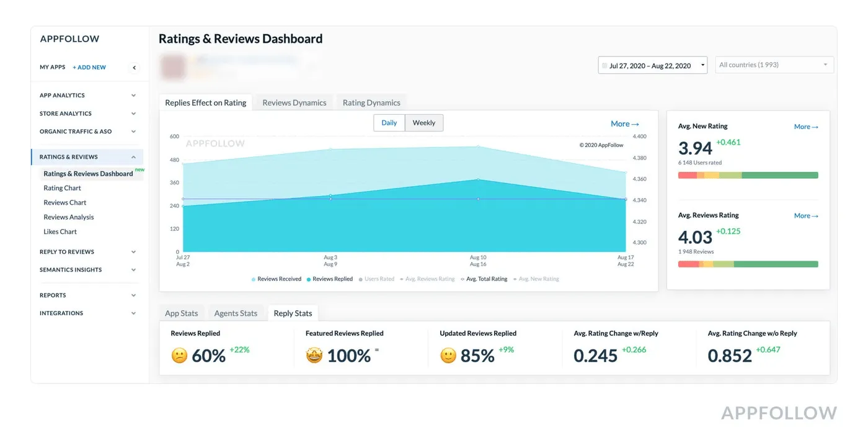Switch to Reviews Dynamics tab
The height and width of the screenshot is (435, 868).
[x=294, y=103]
